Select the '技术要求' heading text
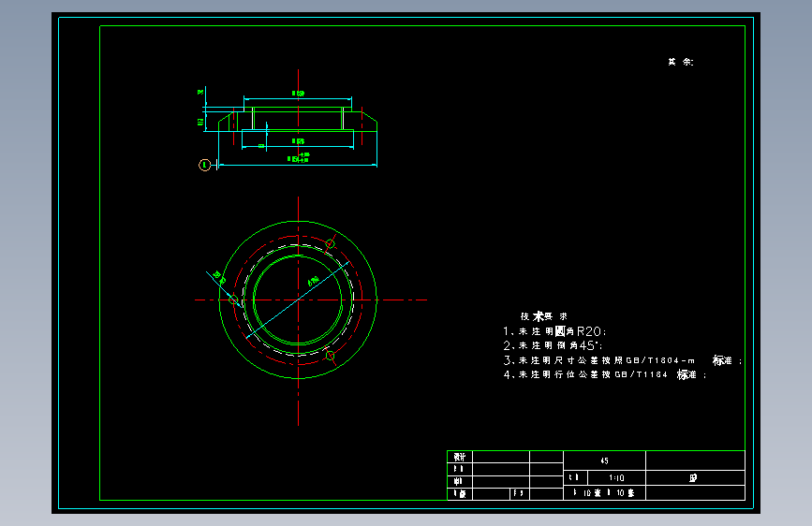 (x=544, y=315)
